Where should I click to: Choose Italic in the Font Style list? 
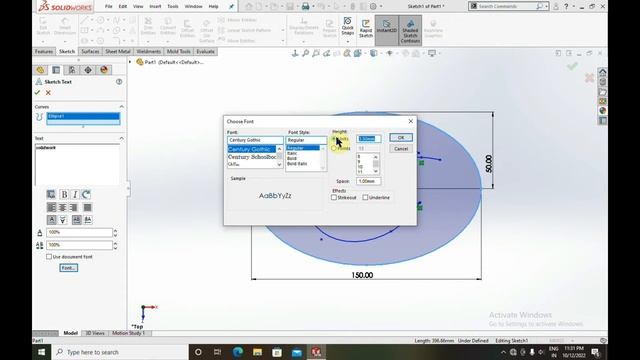(292, 153)
